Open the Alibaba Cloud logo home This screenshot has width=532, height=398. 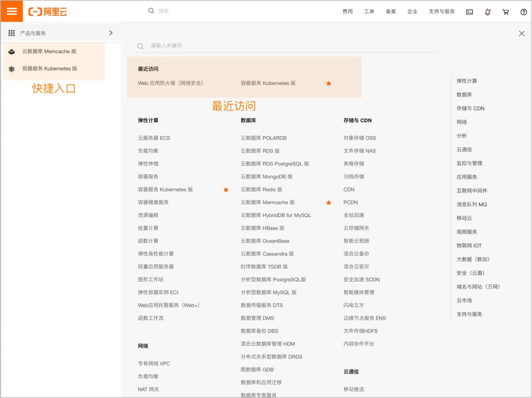point(47,11)
